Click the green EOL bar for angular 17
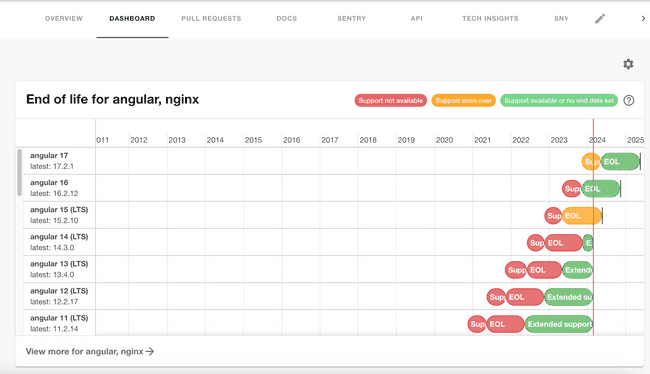Image resolution: width=650 pixels, height=374 pixels. click(x=620, y=162)
